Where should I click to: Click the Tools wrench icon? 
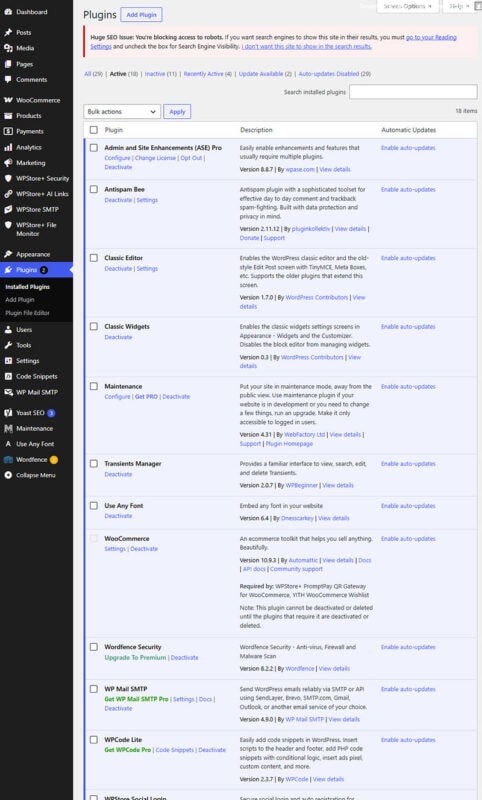[x=8, y=345]
